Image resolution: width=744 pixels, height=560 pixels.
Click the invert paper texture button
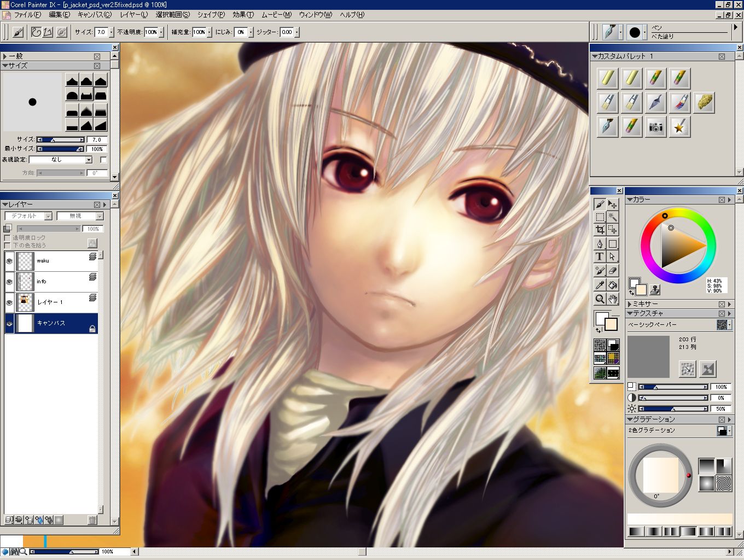click(707, 369)
